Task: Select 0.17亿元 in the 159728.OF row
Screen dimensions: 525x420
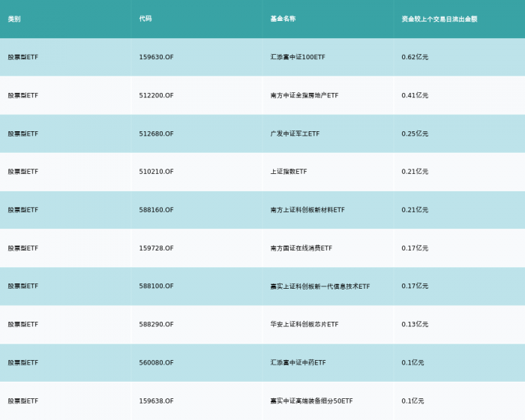Action: click(x=415, y=248)
